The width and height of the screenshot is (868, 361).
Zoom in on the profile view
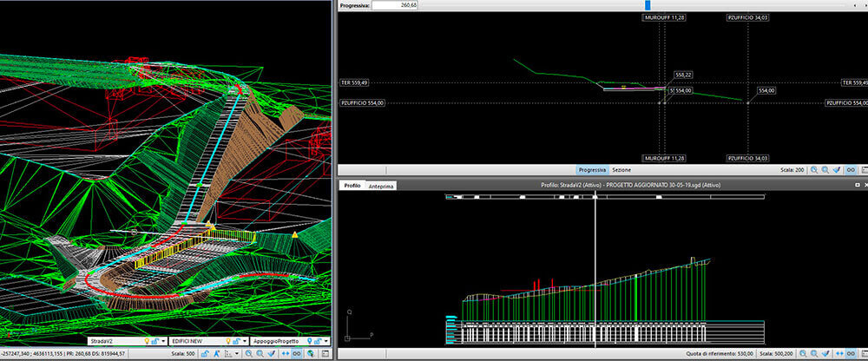tap(801, 354)
